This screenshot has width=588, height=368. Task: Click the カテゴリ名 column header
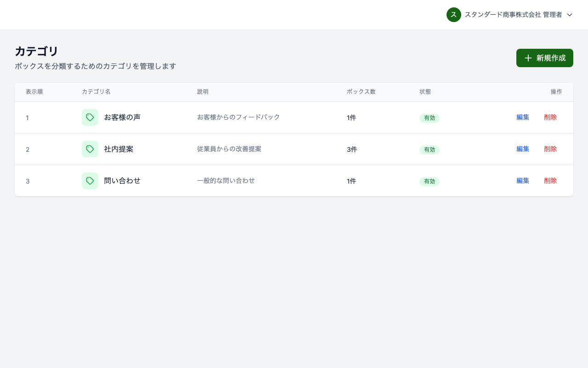(96, 92)
